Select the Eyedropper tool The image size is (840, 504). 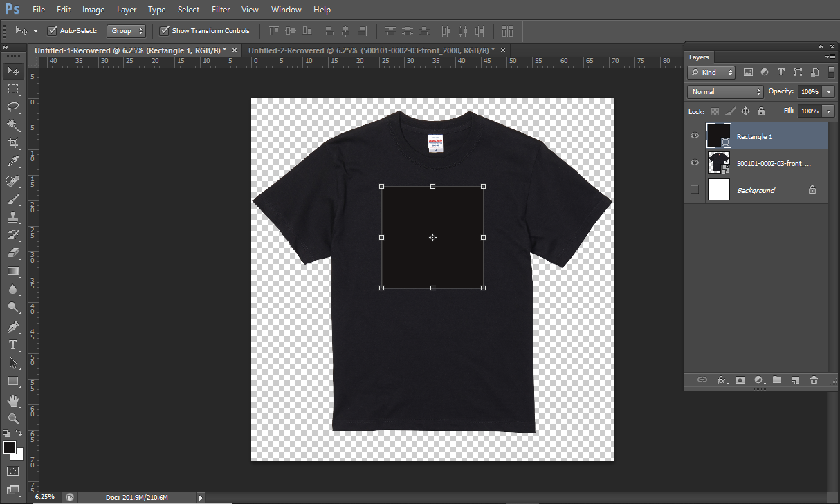[12, 162]
